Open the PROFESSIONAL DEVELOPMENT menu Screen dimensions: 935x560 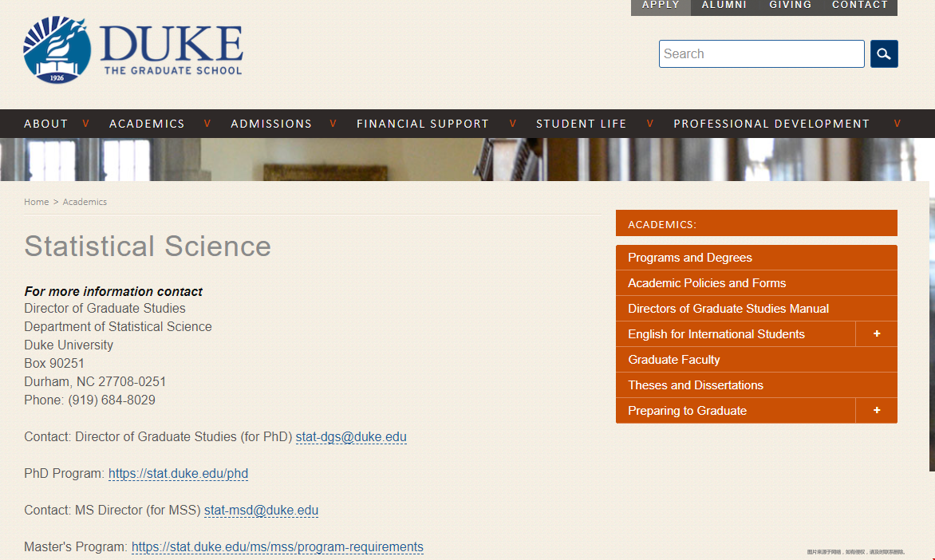point(771,123)
